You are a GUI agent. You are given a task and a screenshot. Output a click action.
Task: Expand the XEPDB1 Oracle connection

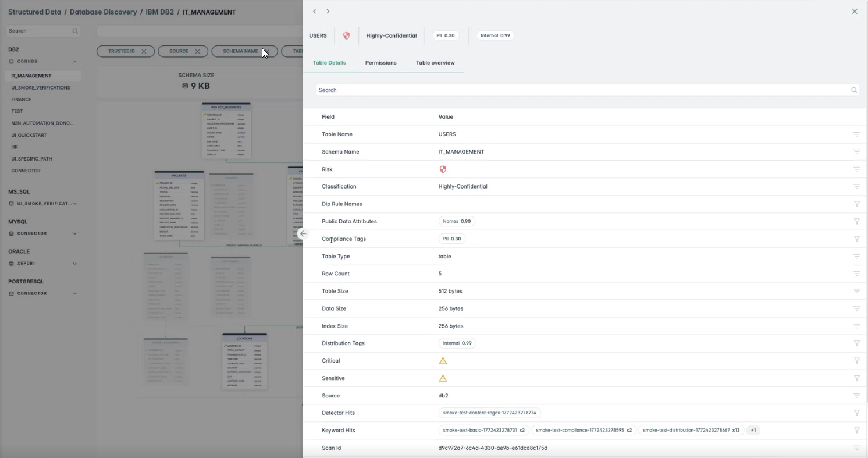74,264
